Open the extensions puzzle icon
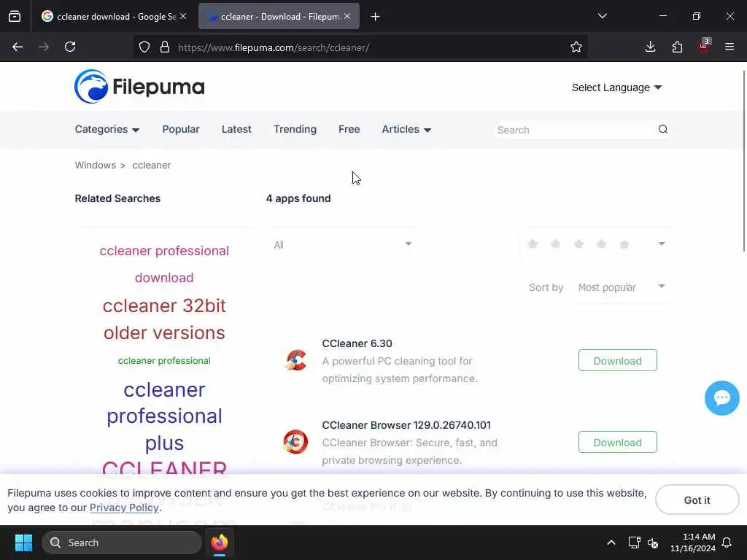 point(677,47)
